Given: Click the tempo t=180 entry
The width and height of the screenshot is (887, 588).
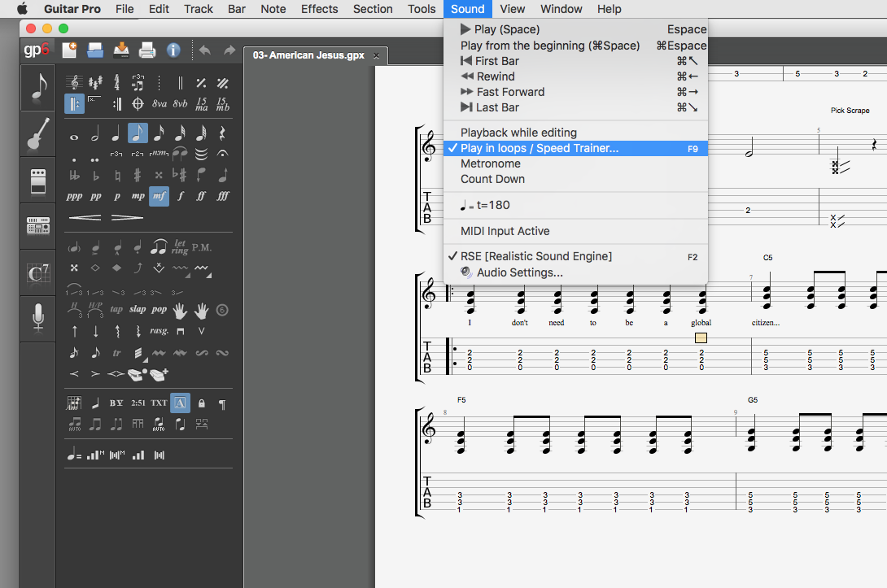Looking at the screenshot, I should tap(575, 205).
